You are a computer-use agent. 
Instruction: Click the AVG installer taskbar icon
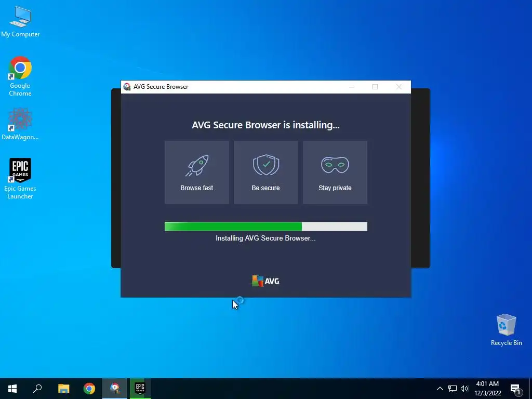(115, 389)
